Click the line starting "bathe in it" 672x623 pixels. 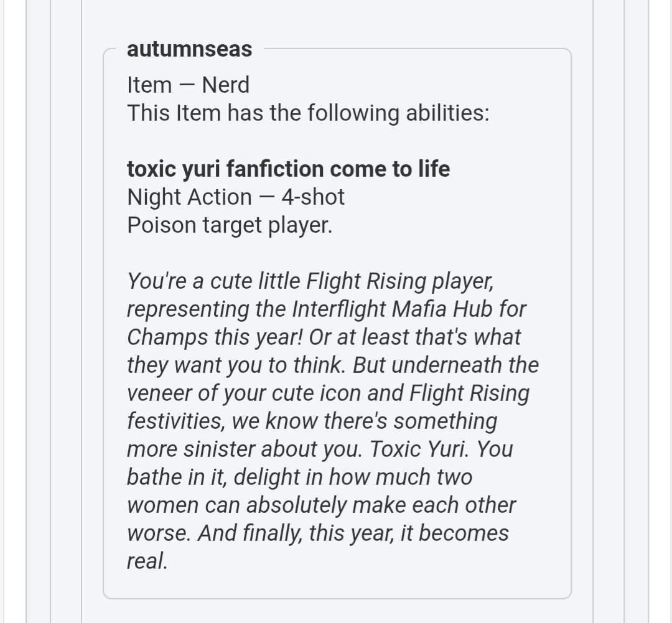(x=299, y=477)
